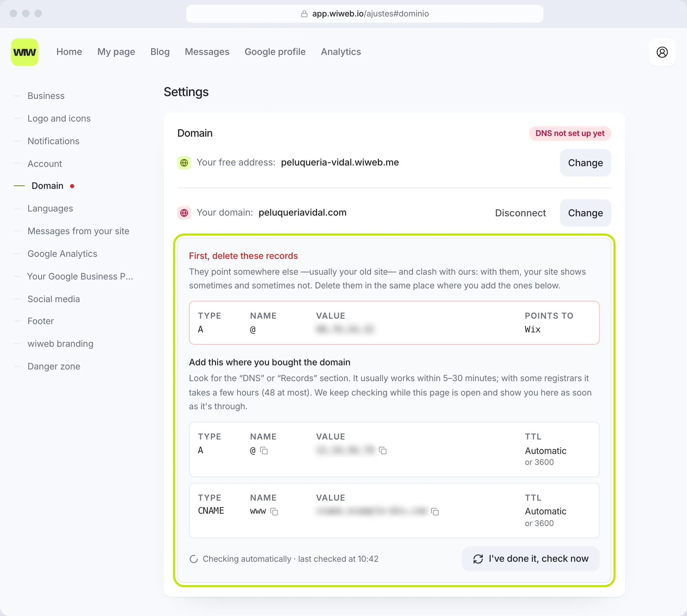Open the Home tab

69,52
